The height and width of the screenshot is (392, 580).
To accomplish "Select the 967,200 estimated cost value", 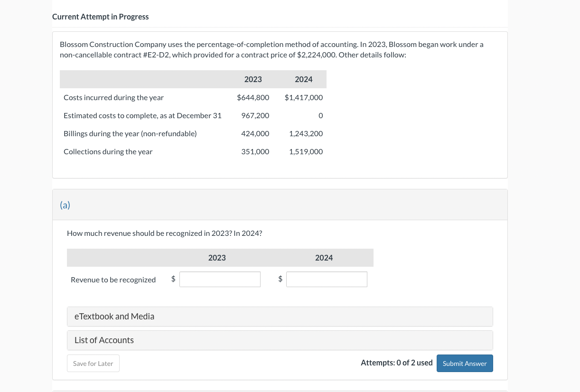I will pos(255,116).
